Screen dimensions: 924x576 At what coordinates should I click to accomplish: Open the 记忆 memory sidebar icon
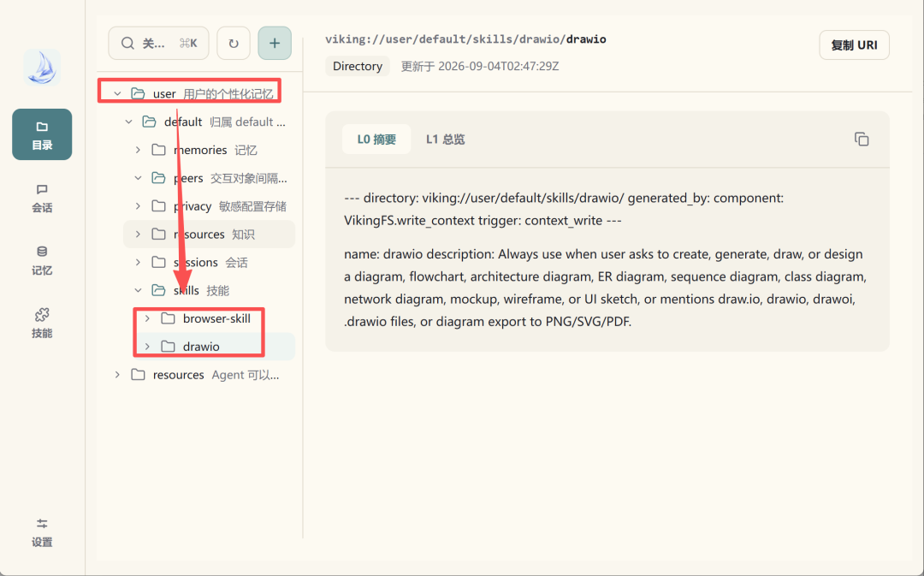42,260
